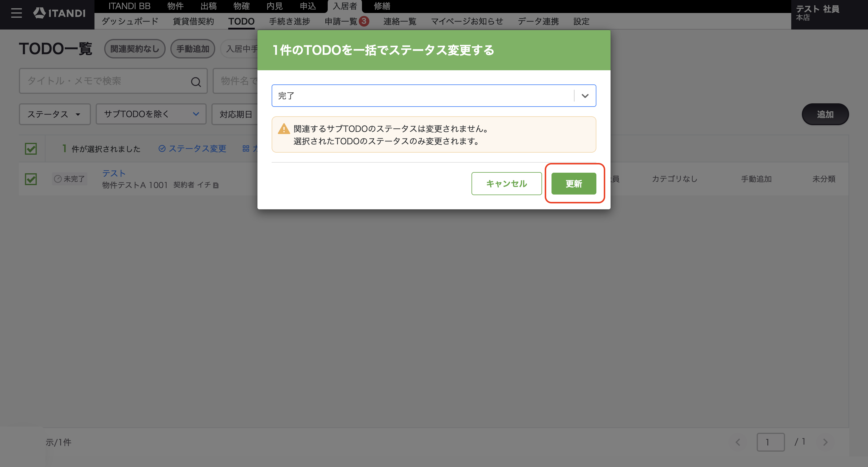Viewport: 868px width, 467px height.
Task: Click the 更新 button
Action: tap(573, 184)
